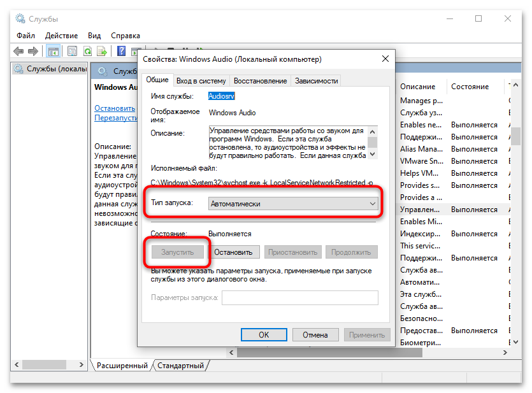Click the services list scroll-up arrow
The width and height of the screenshot is (532, 393).
(515, 85)
